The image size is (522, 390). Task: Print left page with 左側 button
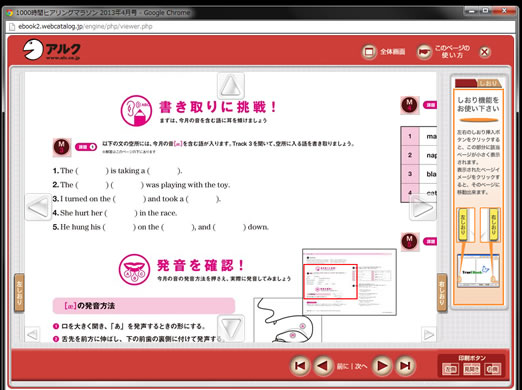(450, 369)
